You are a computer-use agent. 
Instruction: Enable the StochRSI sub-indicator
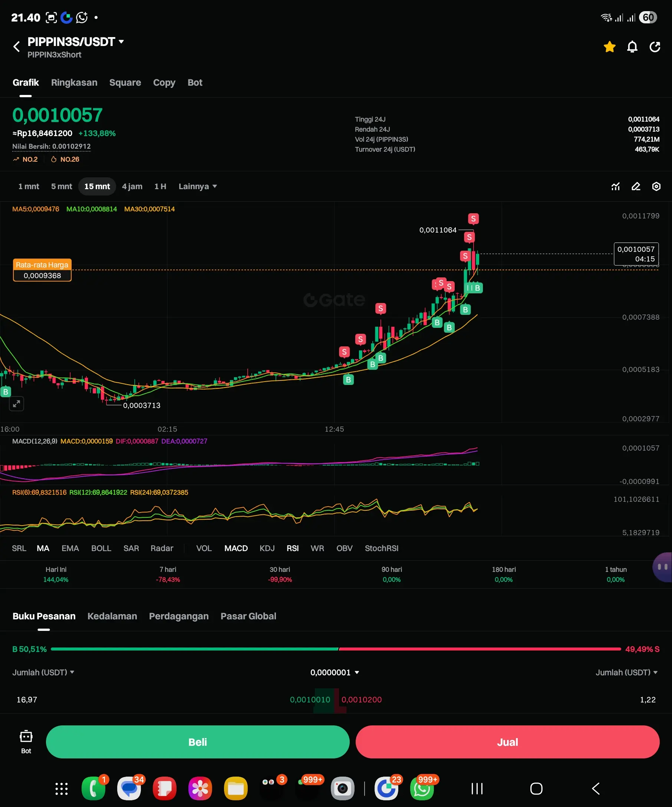(382, 549)
